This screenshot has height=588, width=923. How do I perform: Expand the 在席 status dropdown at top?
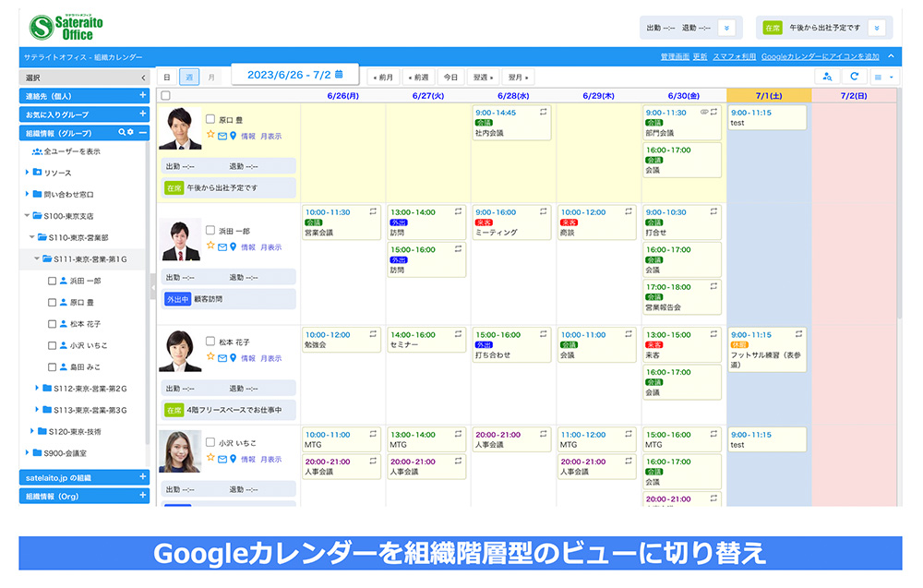click(x=877, y=28)
